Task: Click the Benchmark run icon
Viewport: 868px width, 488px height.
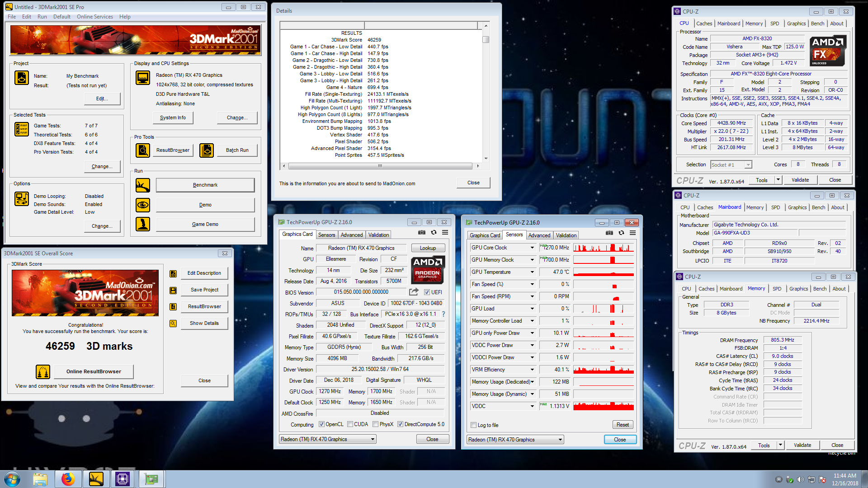Action: [x=143, y=185]
